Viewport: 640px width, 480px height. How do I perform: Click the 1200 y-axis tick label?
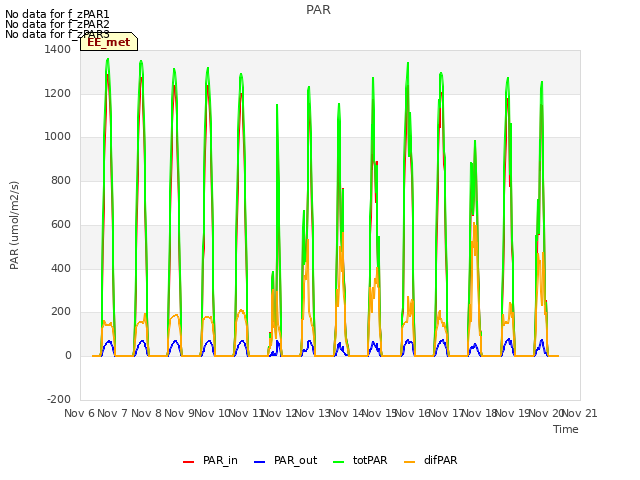coord(58,93)
